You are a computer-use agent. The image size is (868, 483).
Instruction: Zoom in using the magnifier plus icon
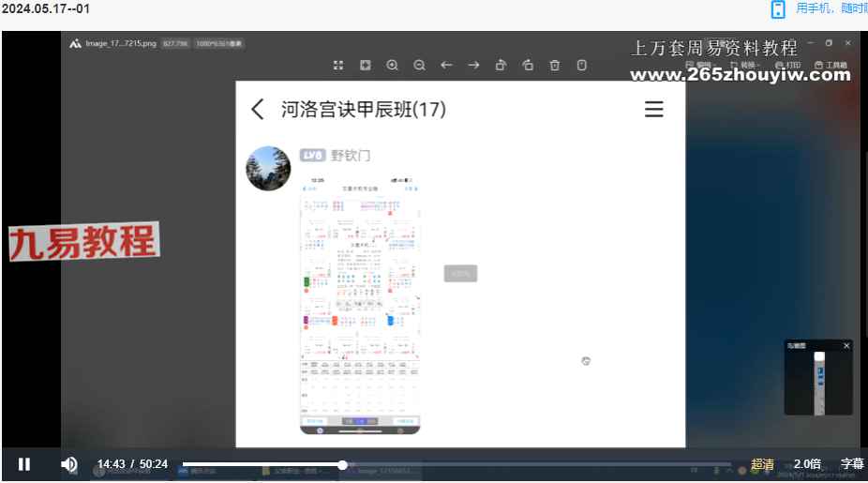393,66
